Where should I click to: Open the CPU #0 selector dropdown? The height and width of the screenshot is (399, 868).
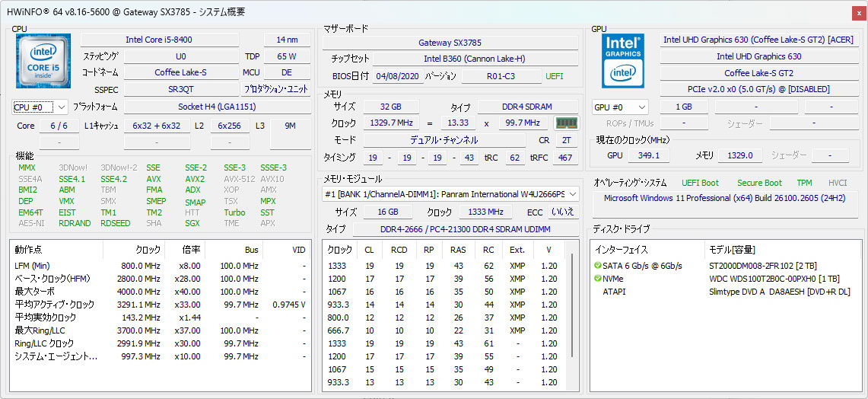tap(40, 107)
